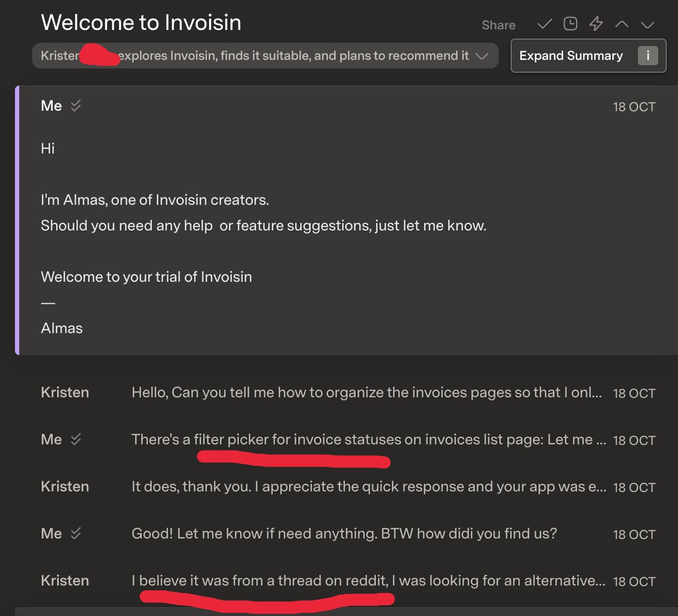The width and height of the screenshot is (678, 616).
Task: Click the line "I'm Almas, one of Invoisin creators."
Action: (x=155, y=200)
